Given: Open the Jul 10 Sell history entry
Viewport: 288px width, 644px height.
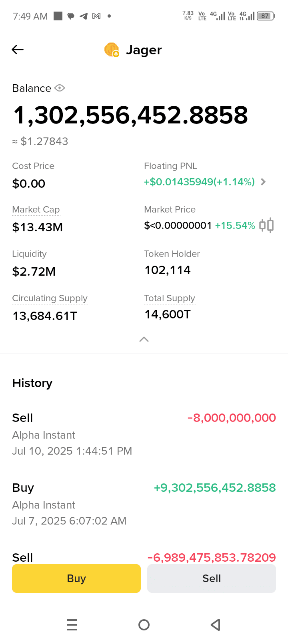Looking at the screenshot, I should (144, 434).
